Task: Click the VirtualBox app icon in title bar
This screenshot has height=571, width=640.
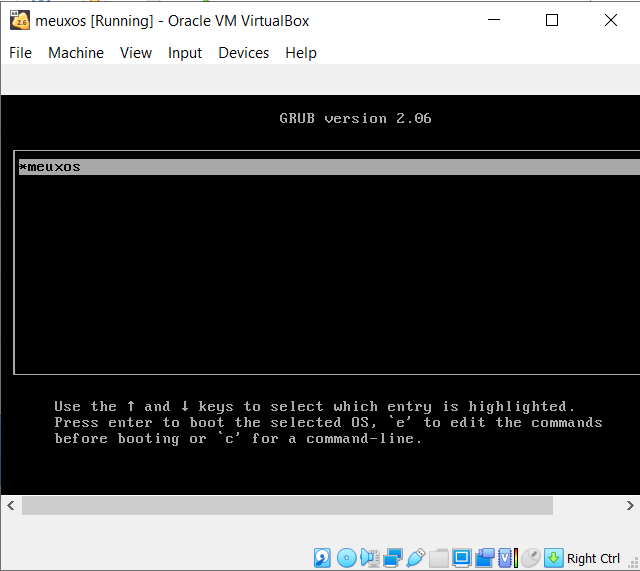Action: (x=20, y=20)
